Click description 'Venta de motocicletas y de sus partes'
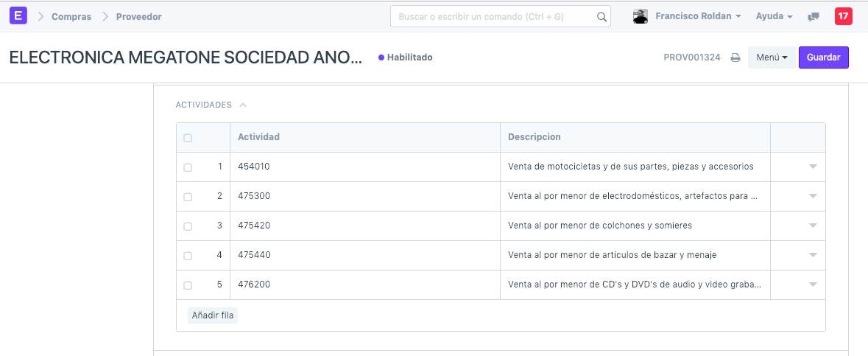This screenshot has height=356, width=868. (x=630, y=167)
